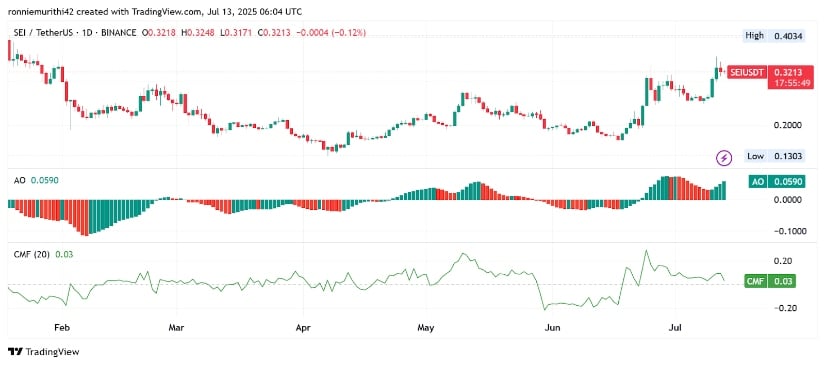
Task: Click the High label badge
Action: 754,36
